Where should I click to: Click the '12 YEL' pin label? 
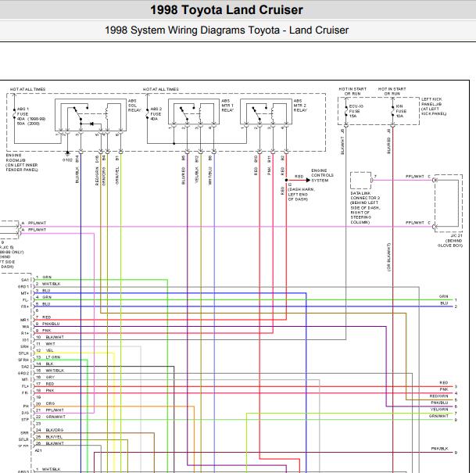tap(45, 351)
